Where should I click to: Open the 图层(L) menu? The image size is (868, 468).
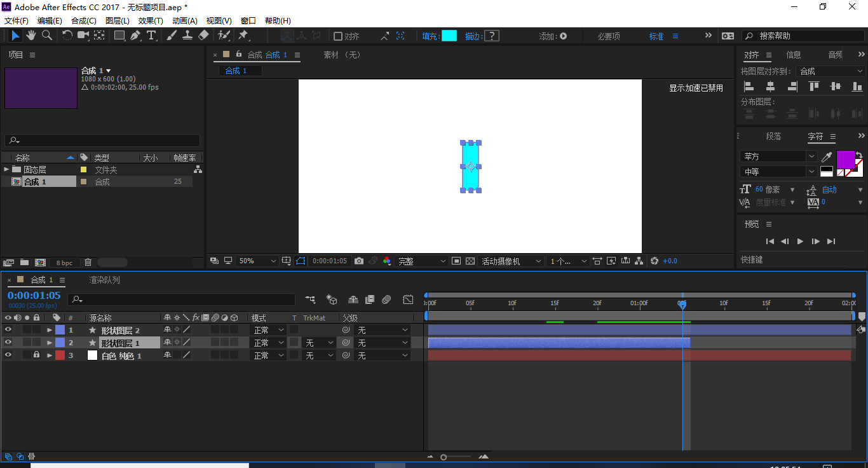point(118,21)
